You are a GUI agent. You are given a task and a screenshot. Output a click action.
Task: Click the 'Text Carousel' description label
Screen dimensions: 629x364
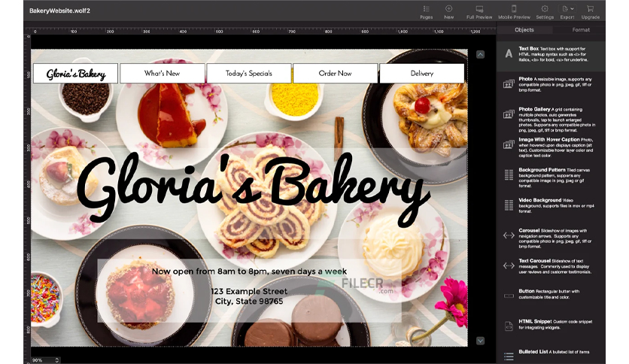pyautogui.click(x=534, y=260)
